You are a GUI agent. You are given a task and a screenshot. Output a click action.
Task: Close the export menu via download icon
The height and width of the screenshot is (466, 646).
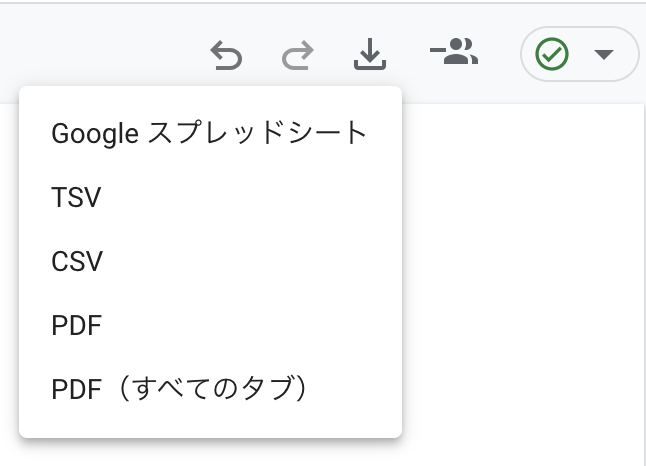370,54
